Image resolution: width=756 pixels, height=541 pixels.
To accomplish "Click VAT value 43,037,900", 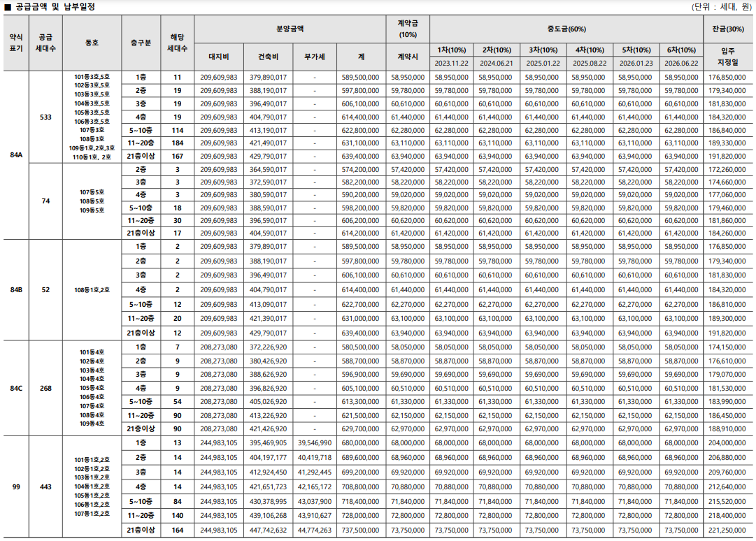I will coord(314,501).
